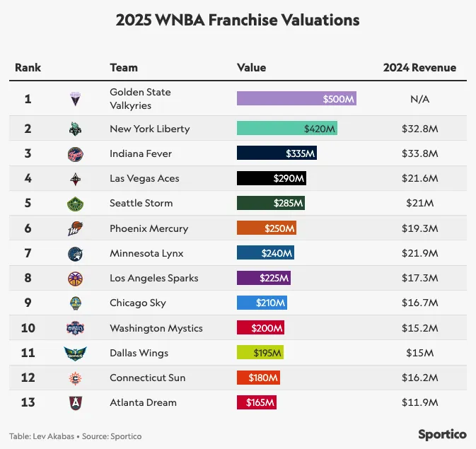Click the $500M purple valuation bar
Viewport: 476px width, 449px height.
coord(296,99)
